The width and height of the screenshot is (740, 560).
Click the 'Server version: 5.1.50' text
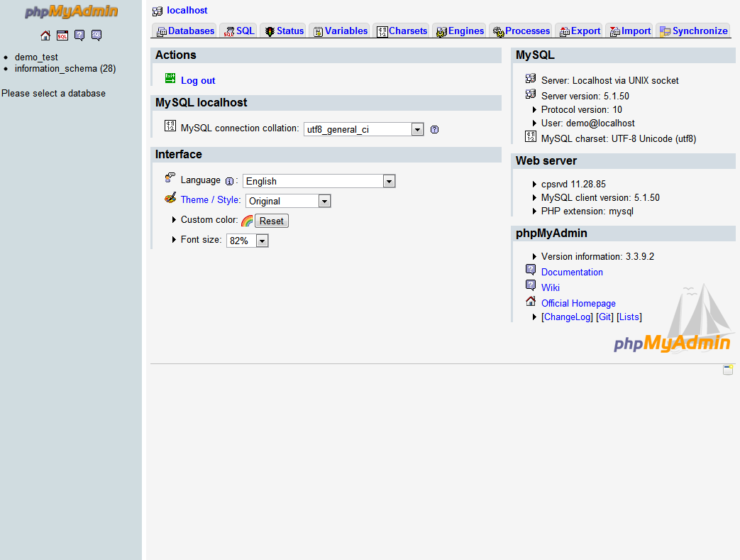(x=585, y=97)
